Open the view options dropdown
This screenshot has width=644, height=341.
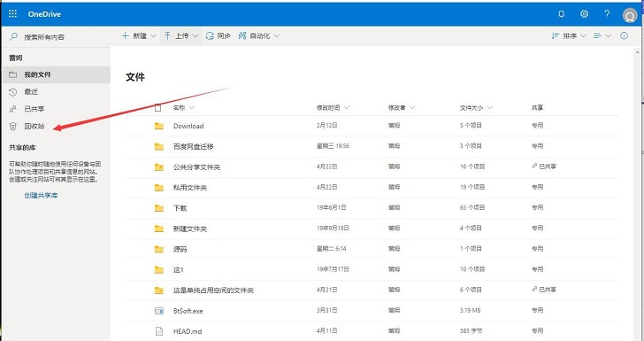(602, 35)
